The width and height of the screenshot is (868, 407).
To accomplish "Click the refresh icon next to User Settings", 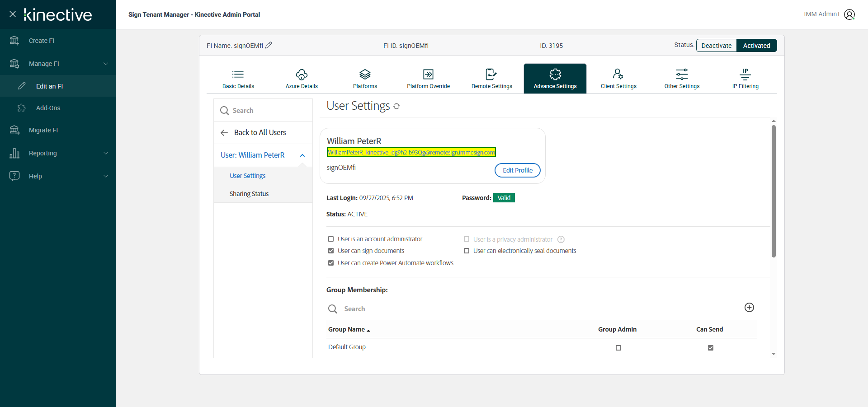I will (396, 106).
